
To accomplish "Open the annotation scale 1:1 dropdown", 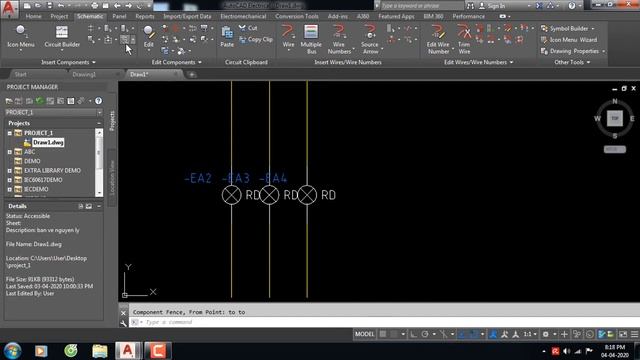I will (530, 334).
